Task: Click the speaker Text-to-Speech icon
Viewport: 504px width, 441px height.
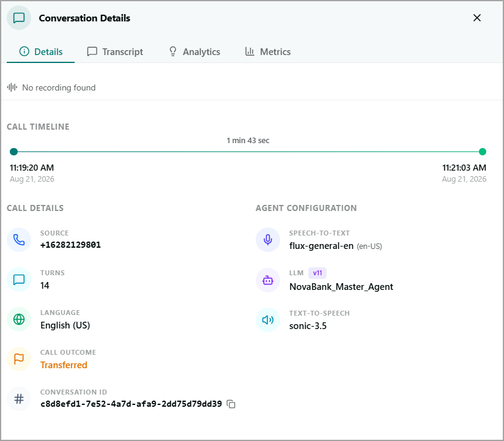Action: 268,320
